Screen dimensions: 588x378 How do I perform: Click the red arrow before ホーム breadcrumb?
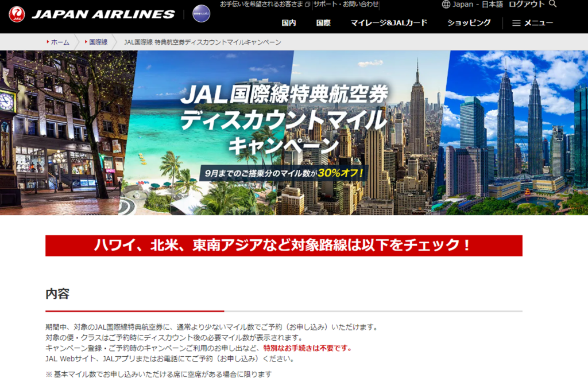[48, 42]
